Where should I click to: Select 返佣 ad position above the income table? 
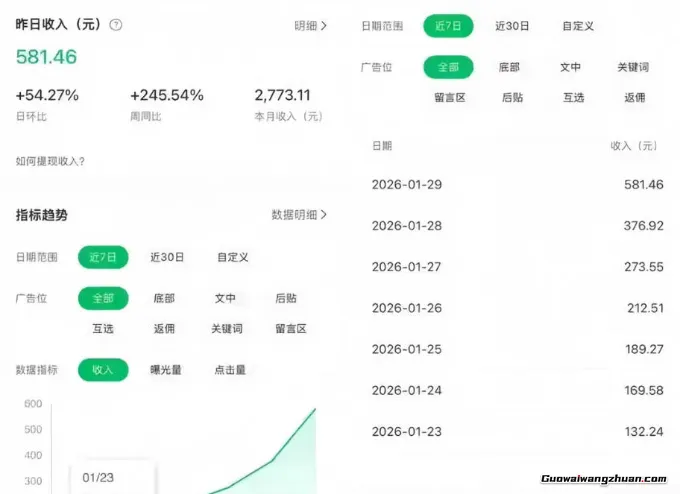635,98
